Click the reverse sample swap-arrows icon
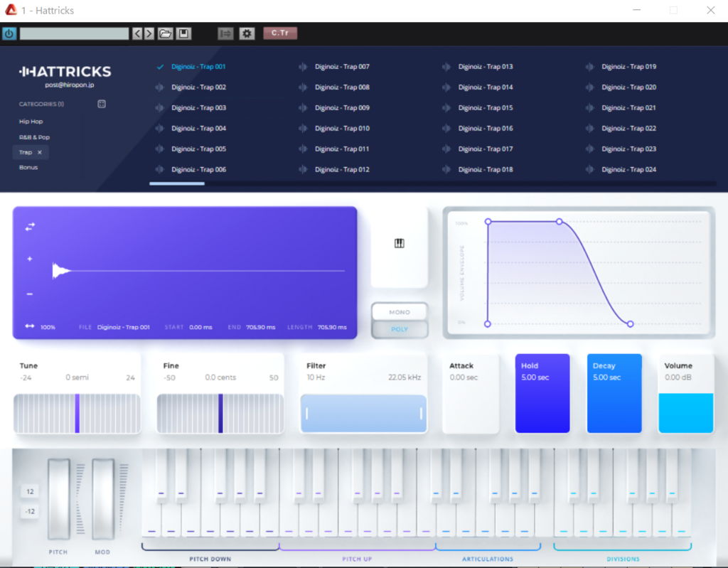 point(30,227)
